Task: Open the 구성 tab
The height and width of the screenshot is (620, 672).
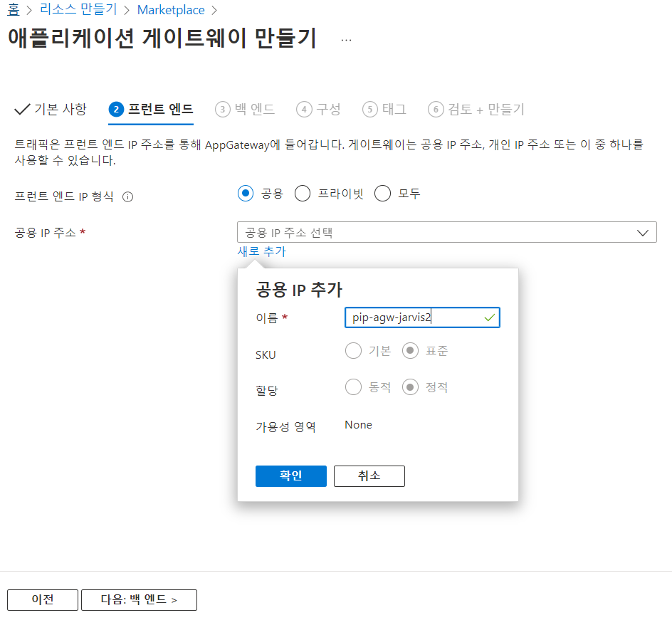Action: (318, 109)
